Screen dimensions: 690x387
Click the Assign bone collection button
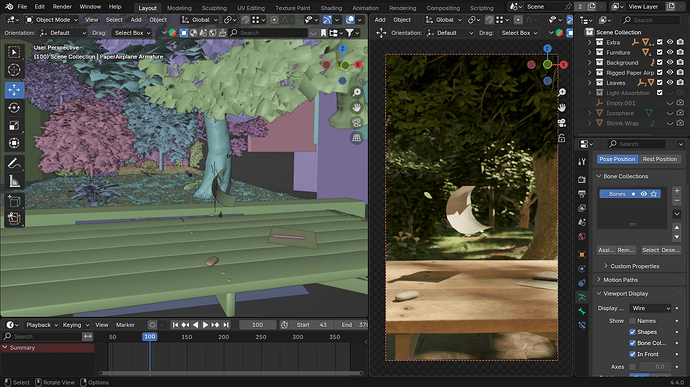(606, 250)
